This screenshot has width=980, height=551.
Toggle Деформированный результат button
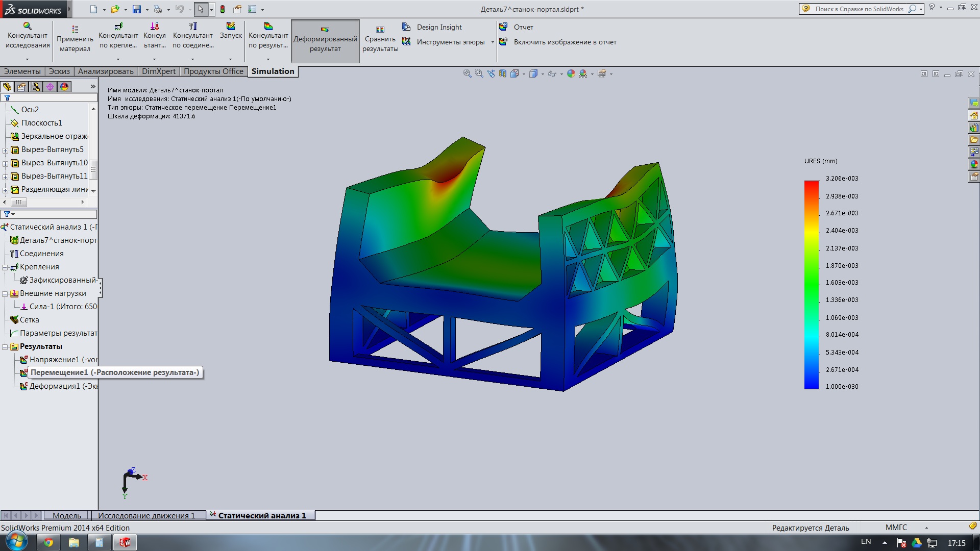coord(325,41)
